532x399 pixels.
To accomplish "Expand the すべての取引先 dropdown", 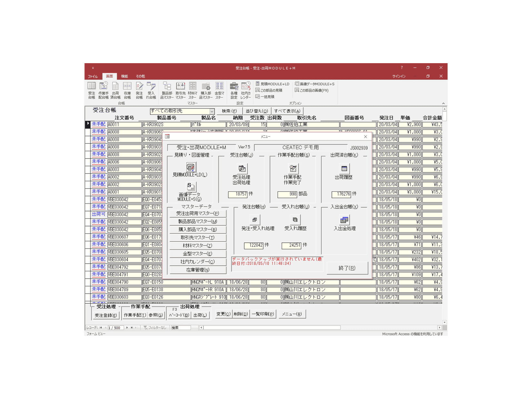I will [212, 111].
